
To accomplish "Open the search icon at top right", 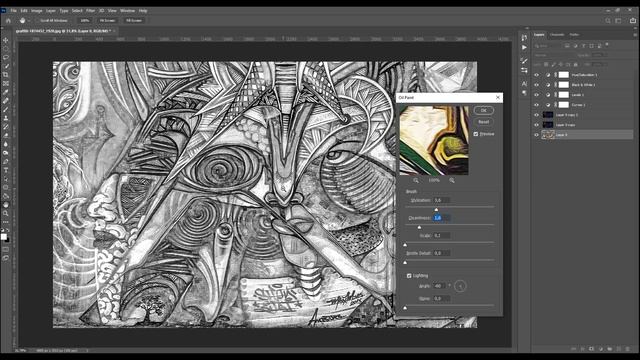I will (x=608, y=20).
